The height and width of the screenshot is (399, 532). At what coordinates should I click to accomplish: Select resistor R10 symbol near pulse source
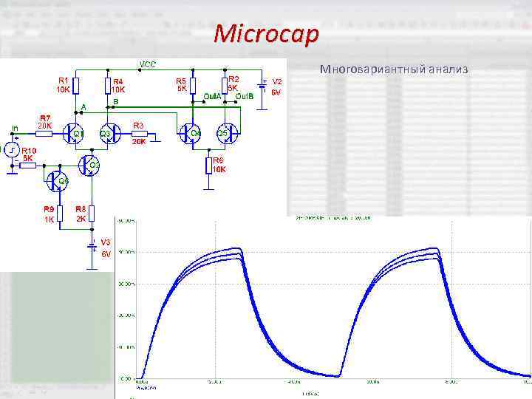pyautogui.click(x=28, y=166)
